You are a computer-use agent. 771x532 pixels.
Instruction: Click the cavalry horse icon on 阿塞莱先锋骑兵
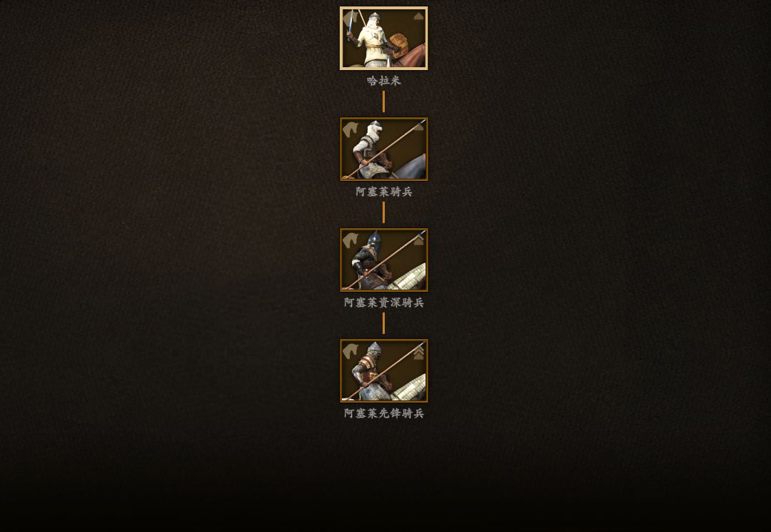[350, 352]
